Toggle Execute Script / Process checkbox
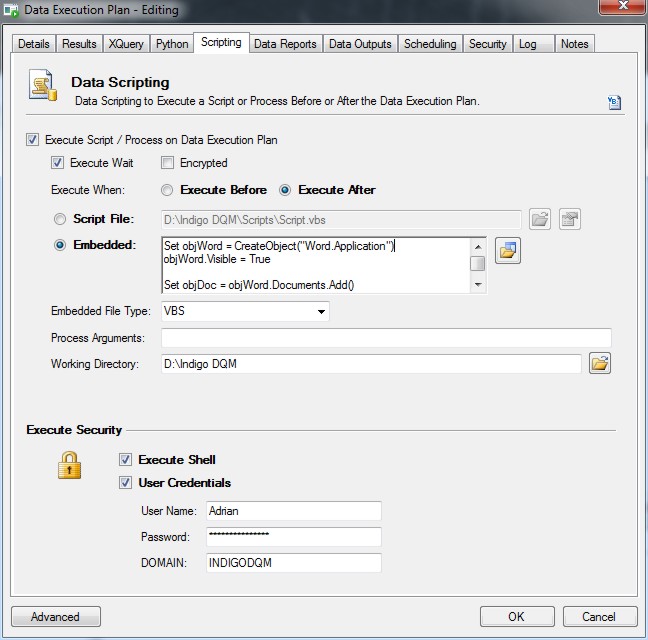The width and height of the screenshot is (648, 640). pos(33,140)
